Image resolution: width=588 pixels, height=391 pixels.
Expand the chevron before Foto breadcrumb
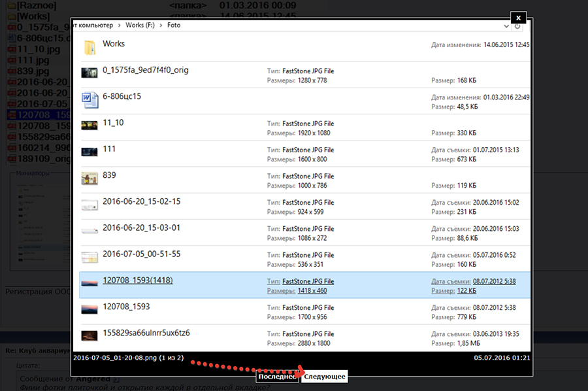(162, 25)
